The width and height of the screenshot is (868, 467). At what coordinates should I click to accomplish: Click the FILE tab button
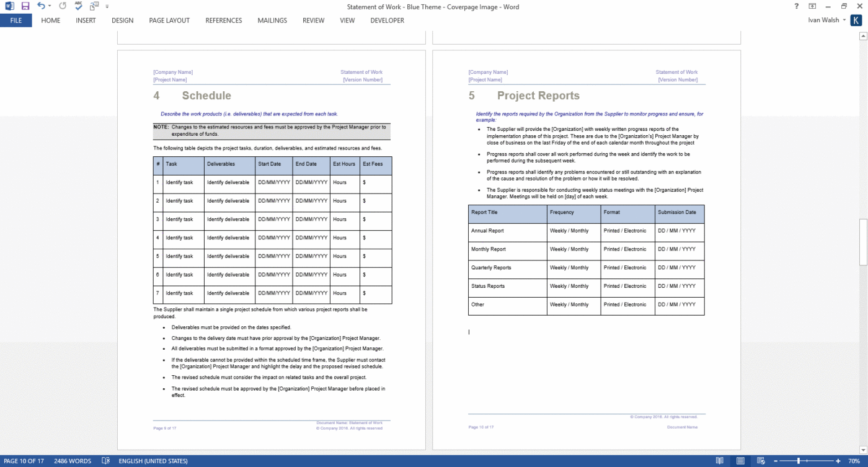point(15,20)
